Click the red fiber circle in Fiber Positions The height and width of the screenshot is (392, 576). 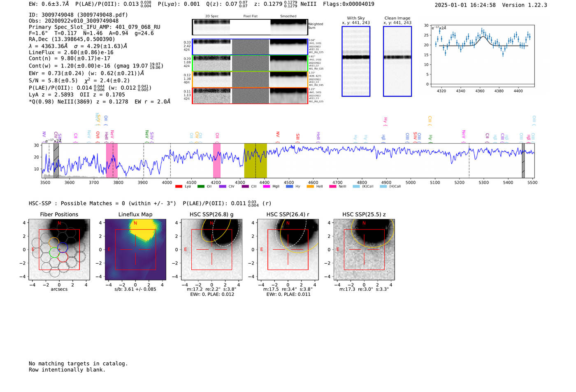tap(63, 257)
